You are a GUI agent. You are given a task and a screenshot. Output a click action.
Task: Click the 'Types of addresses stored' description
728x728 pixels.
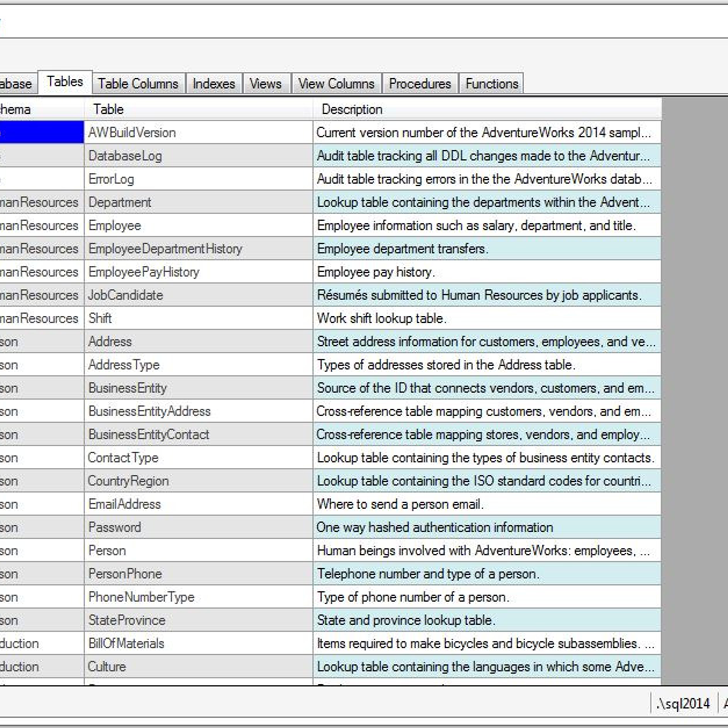[x=487, y=364]
